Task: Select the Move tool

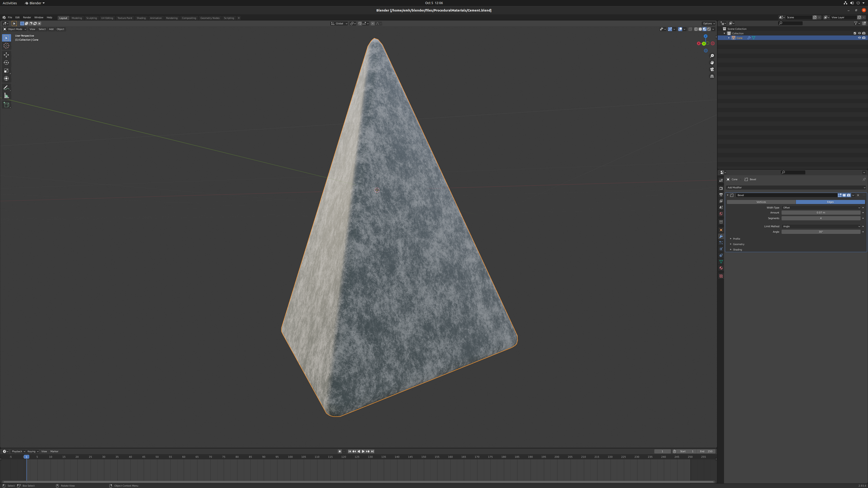Action: pyautogui.click(x=6, y=55)
